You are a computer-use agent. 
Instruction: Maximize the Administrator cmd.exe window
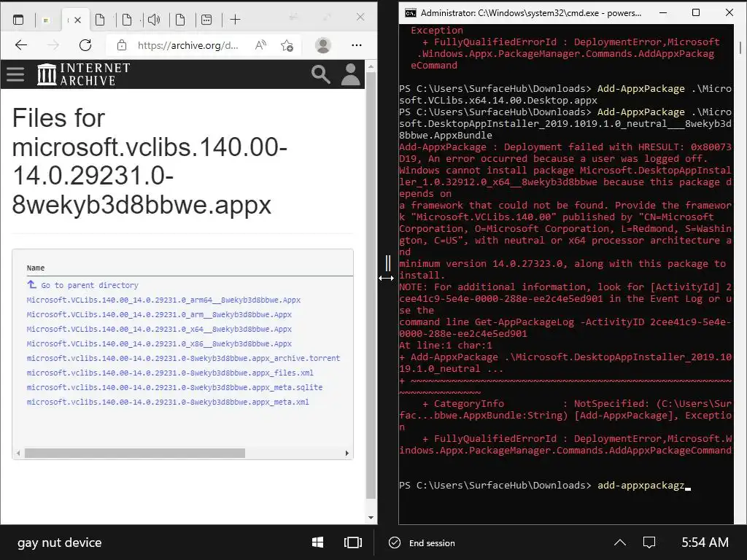pyautogui.click(x=696, y=13)
